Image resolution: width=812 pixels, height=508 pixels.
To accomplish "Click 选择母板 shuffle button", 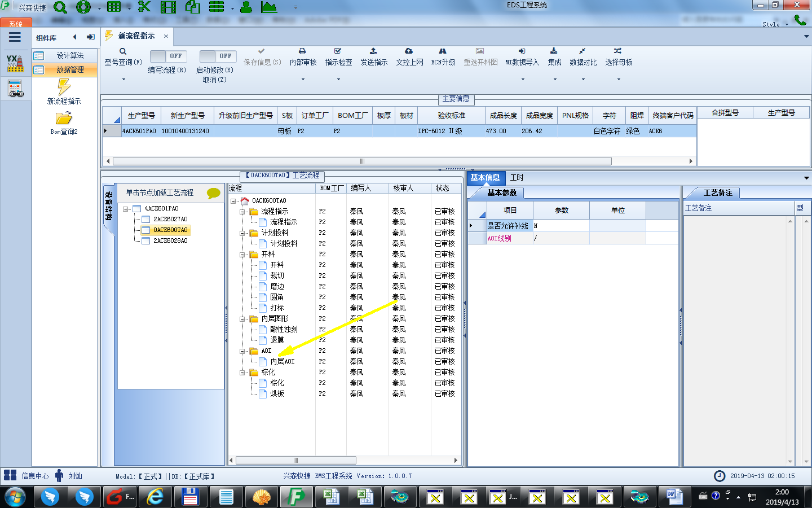I will click(619, 57).
